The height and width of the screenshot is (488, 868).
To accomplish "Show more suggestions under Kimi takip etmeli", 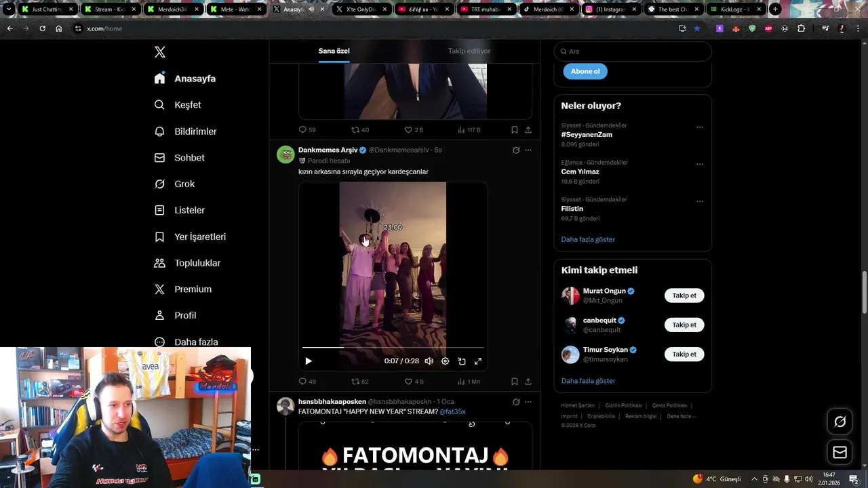I will click(x=588, y=381).
